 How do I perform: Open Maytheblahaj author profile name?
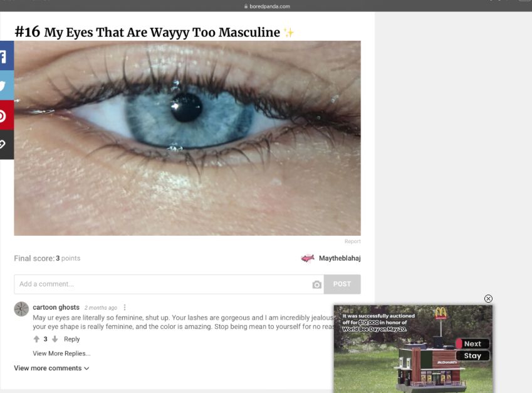click(340, 258)
